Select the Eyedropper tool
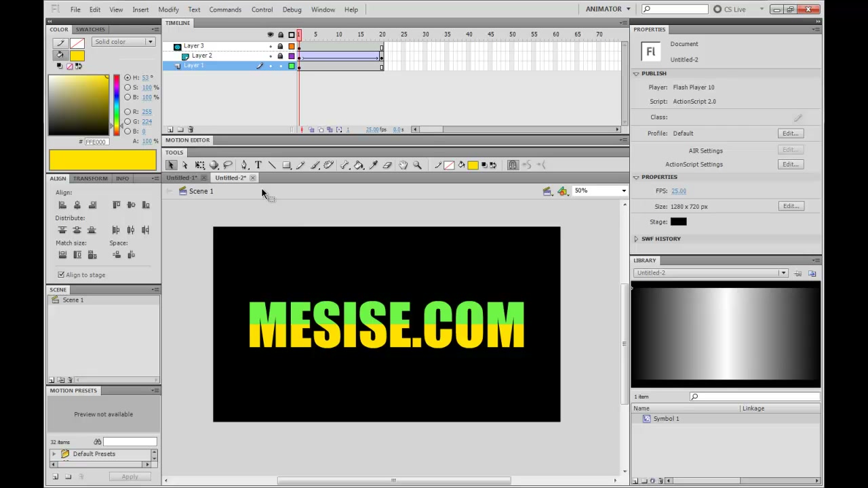Image resolution: width=868 pixels, height=488 pixels. point(373,165)
